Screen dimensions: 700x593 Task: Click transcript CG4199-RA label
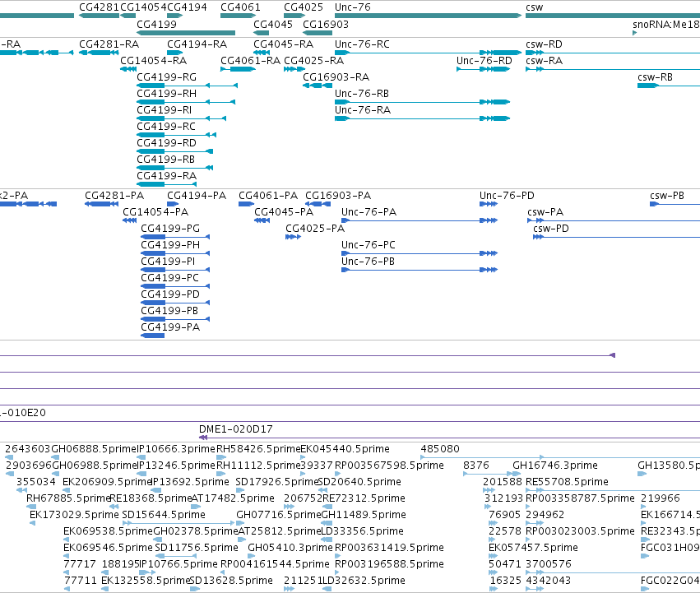click(166, 176)
